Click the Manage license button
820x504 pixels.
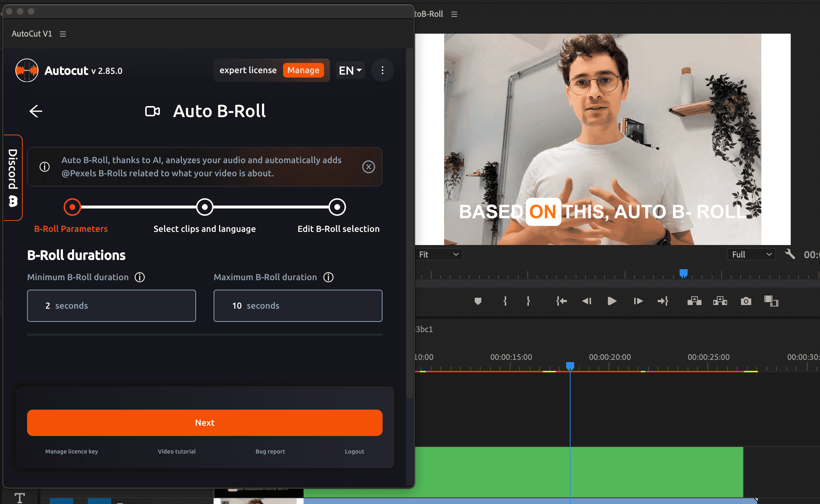click(303, 70)
